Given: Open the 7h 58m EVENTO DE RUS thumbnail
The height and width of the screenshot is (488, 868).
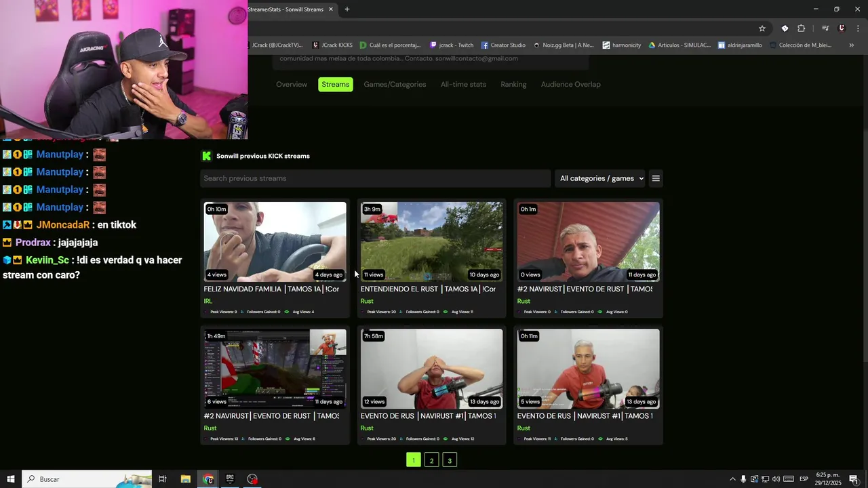Looking at the screenshot, I should [431, 369].
